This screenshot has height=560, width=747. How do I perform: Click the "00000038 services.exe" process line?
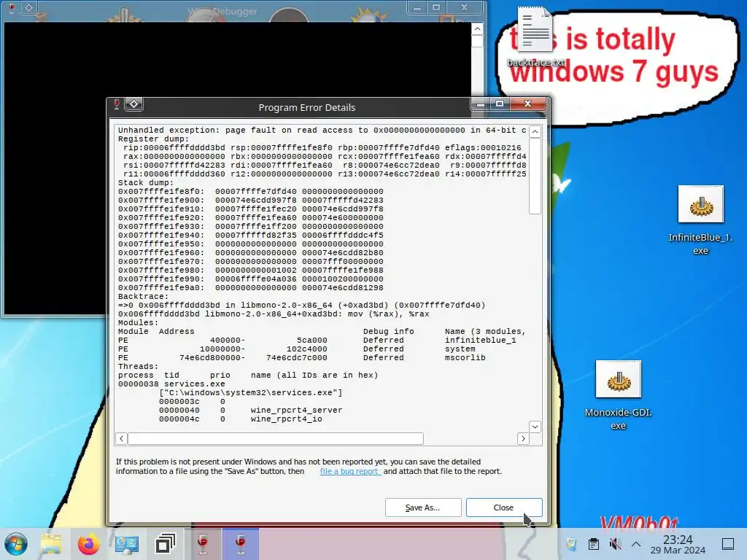[x=171, y=384]
